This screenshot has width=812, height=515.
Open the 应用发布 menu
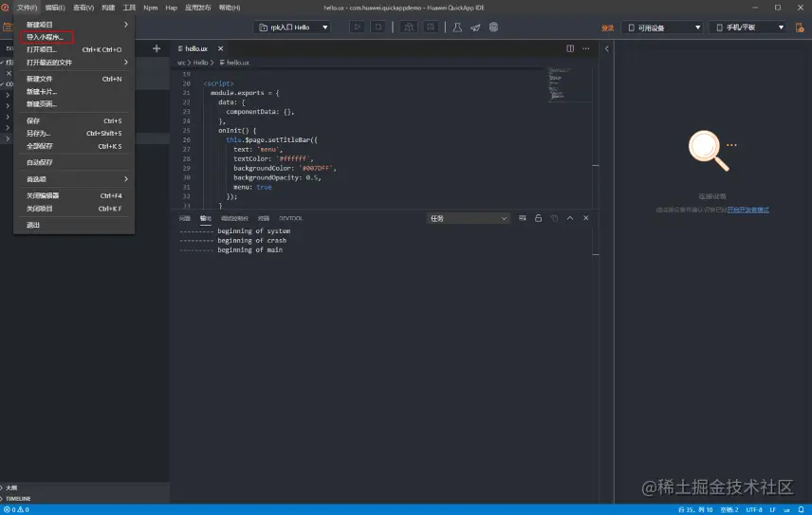tap(198, 8)
